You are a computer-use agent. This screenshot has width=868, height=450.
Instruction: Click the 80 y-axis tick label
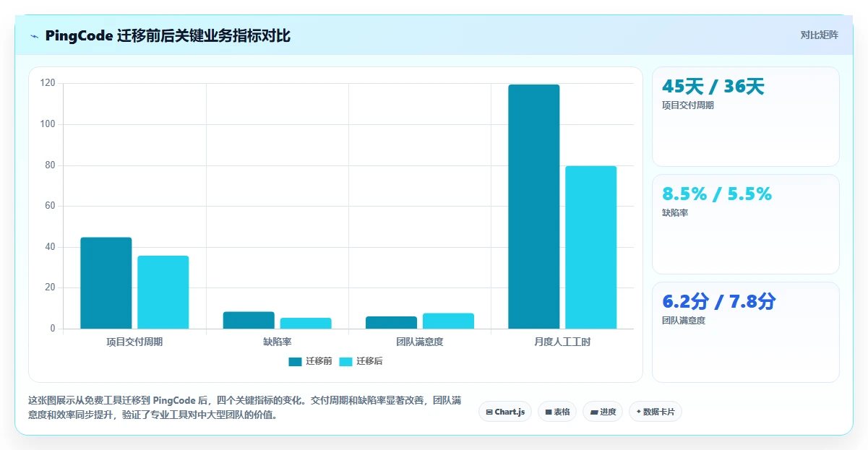(51, 165)
